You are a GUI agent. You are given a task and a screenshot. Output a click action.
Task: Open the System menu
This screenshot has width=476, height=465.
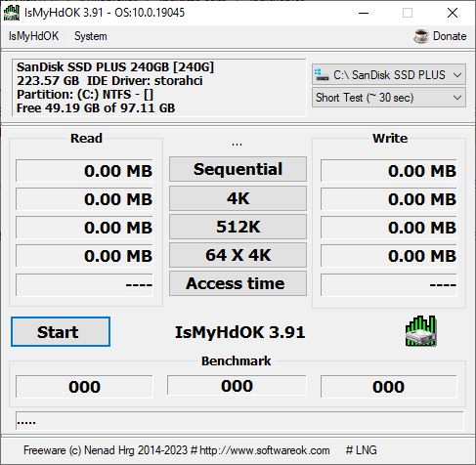[91, 36]
